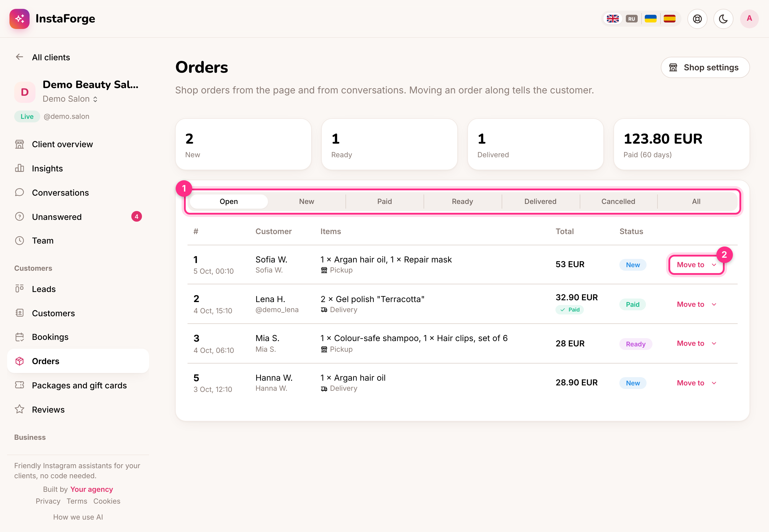The width and height of the screenshot is (769, 532).
Task: Select the Open orders filter tab
Action: click(x=229, y=201)
